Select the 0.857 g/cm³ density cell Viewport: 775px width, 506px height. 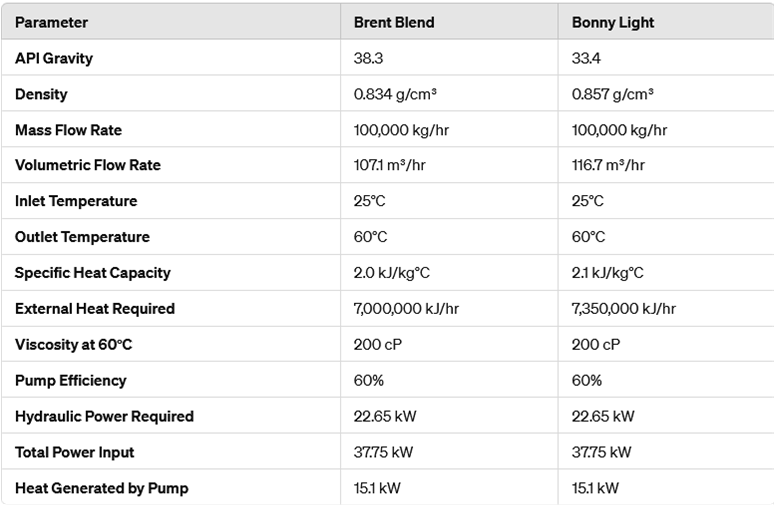[612, 94]
